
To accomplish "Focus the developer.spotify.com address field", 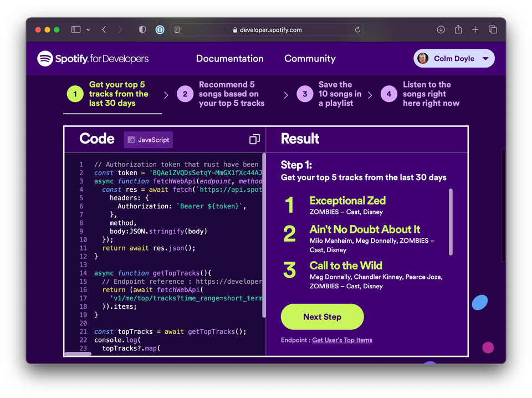I will click(x=267, y=30).
